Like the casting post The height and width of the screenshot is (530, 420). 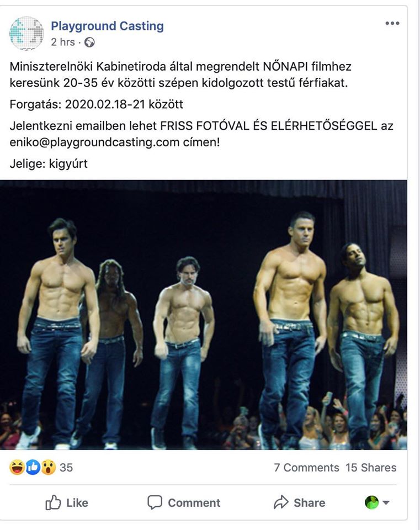67,502
